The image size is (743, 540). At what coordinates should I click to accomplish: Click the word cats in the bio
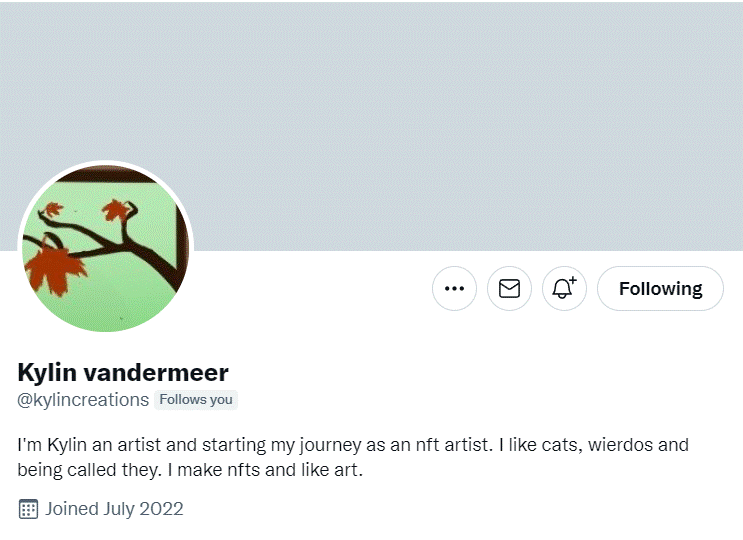[561, 445]
